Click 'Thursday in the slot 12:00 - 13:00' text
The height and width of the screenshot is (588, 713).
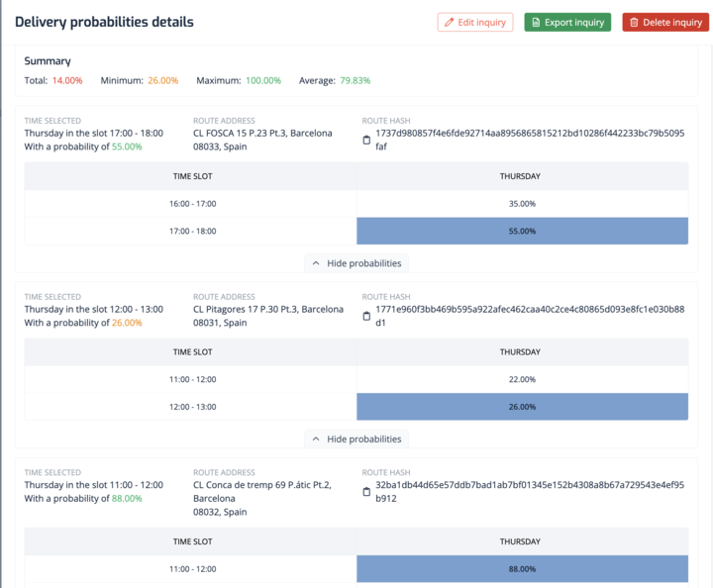click(94, 309)
